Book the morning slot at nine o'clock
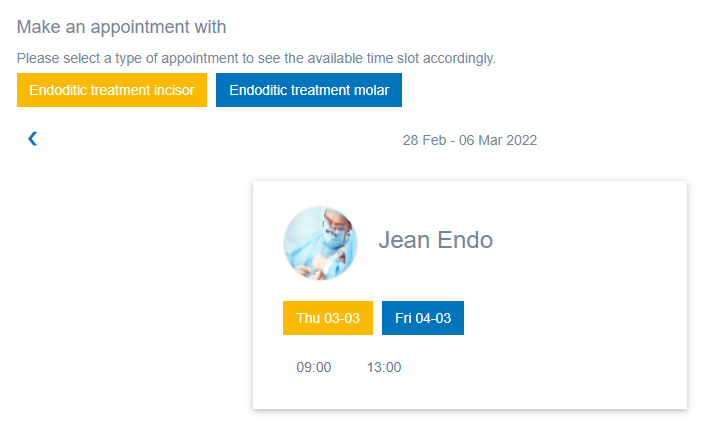This screenshot has width=726, height=430. [x=314, y=368]
